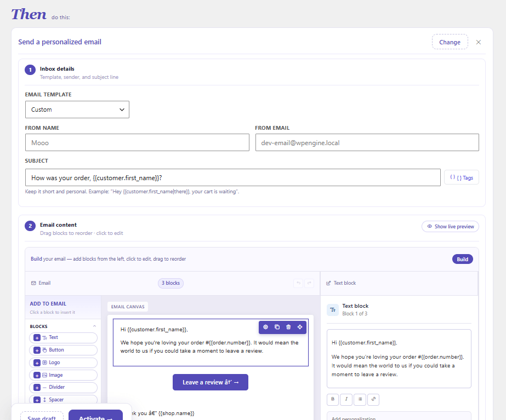Click the Email Canvas label
The image size is (506, 420).
tap(128, 307)
